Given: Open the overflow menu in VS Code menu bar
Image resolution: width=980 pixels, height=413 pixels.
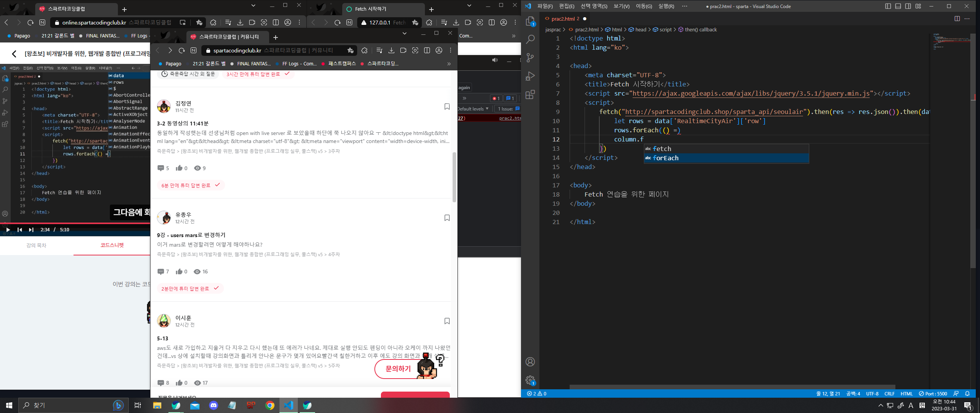Looking at the screenshot, I should pyautogui.click(x=684, y=6).
